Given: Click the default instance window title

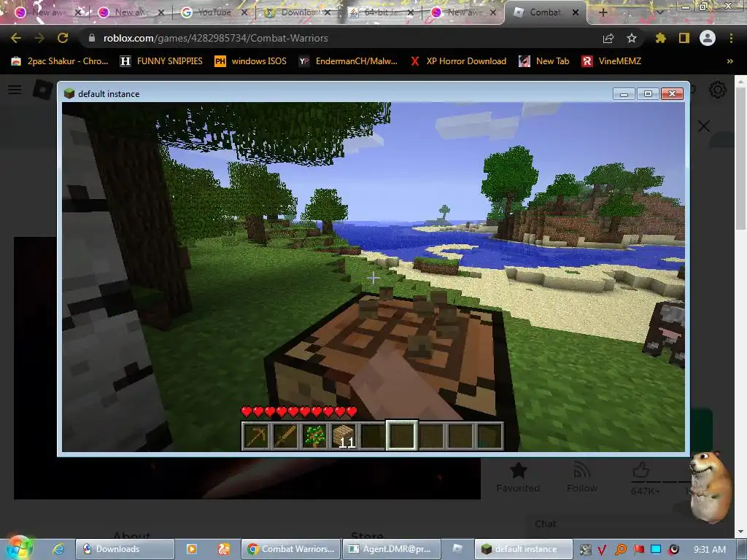Looking at the screenshot, I should click(x=109, y=94).
